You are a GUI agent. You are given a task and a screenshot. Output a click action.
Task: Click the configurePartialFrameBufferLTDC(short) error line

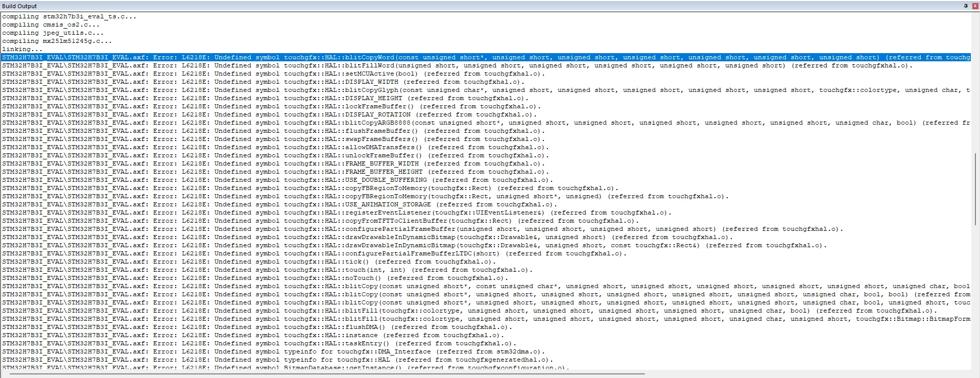315,253
